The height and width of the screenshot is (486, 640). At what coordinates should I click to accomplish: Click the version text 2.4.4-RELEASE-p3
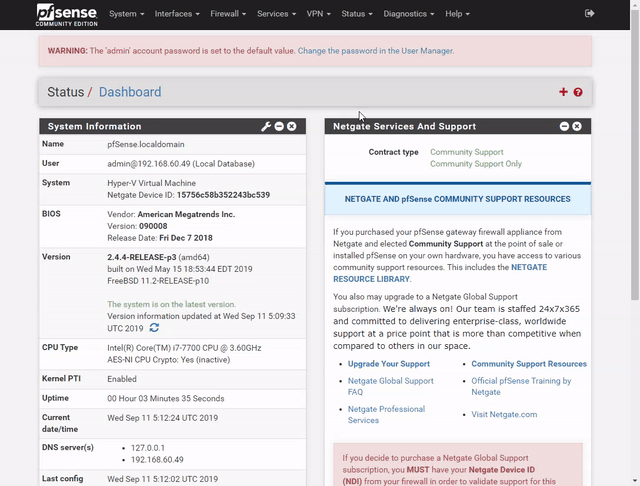(x=142, y=257)
